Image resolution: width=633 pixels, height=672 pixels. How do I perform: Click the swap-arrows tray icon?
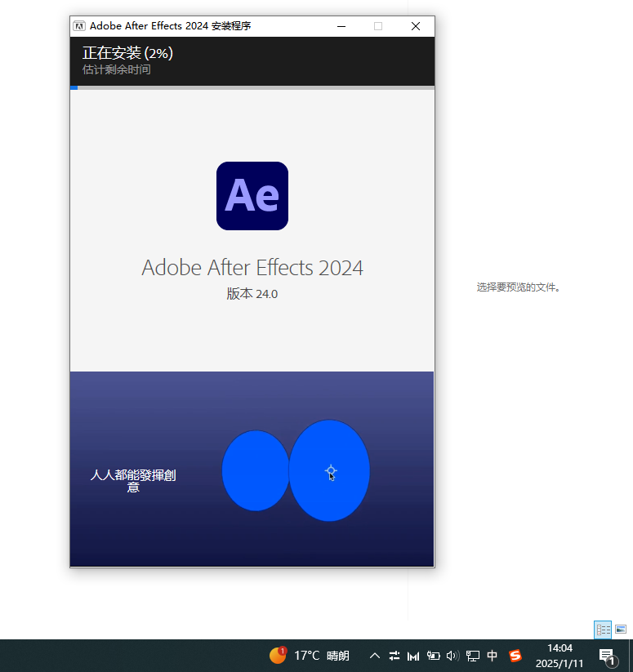pyautogui.click(x=395, y=656)
